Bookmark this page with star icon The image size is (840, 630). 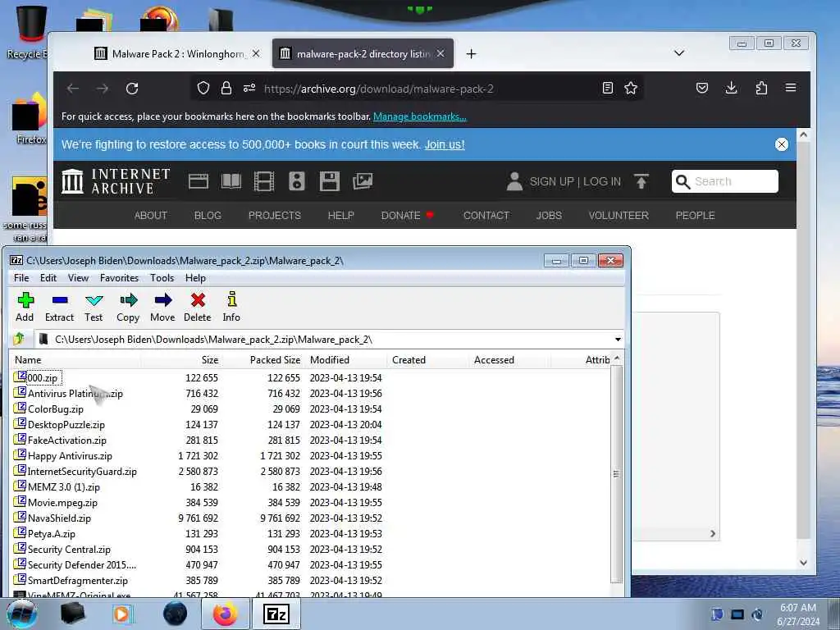pyautogui.click(x=631, y=88)
